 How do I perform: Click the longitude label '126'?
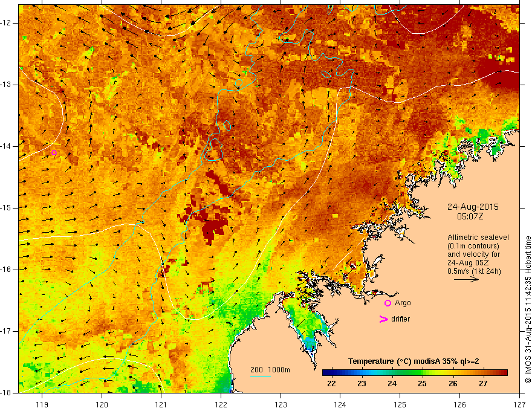(459, 404)
